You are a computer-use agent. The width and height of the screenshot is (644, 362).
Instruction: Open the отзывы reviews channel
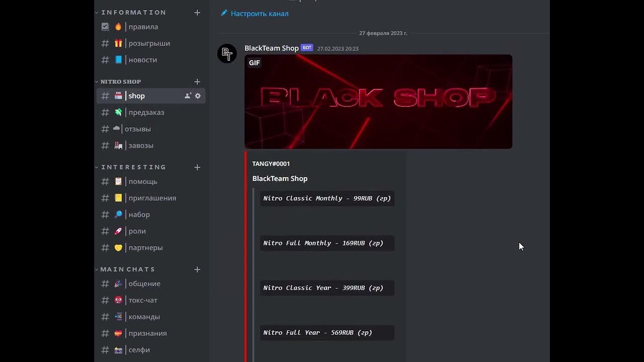(x=151, y=129)
